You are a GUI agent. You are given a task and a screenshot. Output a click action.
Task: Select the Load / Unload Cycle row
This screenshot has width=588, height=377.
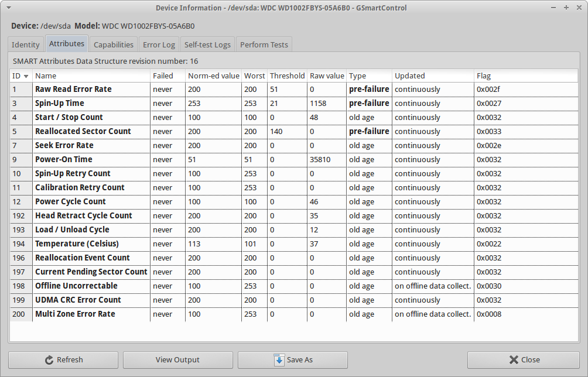(294, 229)
